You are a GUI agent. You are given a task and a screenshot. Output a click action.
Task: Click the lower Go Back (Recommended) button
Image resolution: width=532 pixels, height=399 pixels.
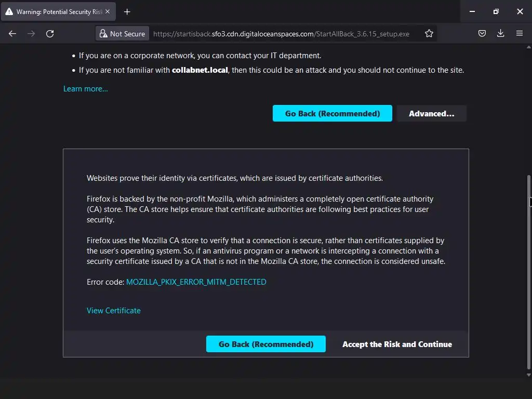265,344
